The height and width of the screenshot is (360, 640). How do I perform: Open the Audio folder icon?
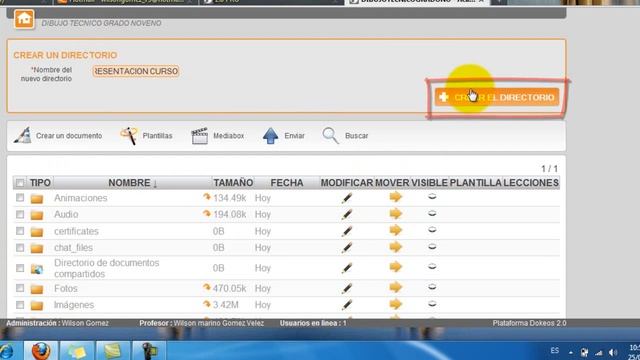pyautogui.click(x=37, y=215)
